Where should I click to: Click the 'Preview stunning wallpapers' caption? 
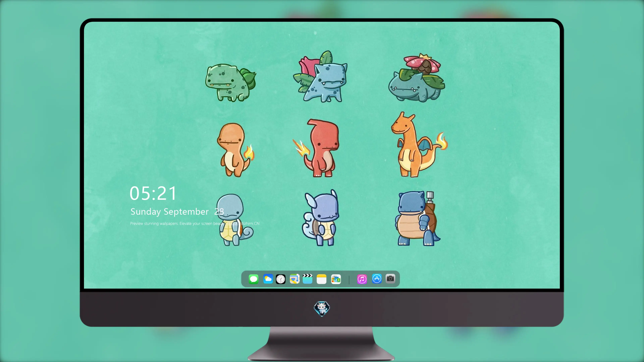[195, 223]
